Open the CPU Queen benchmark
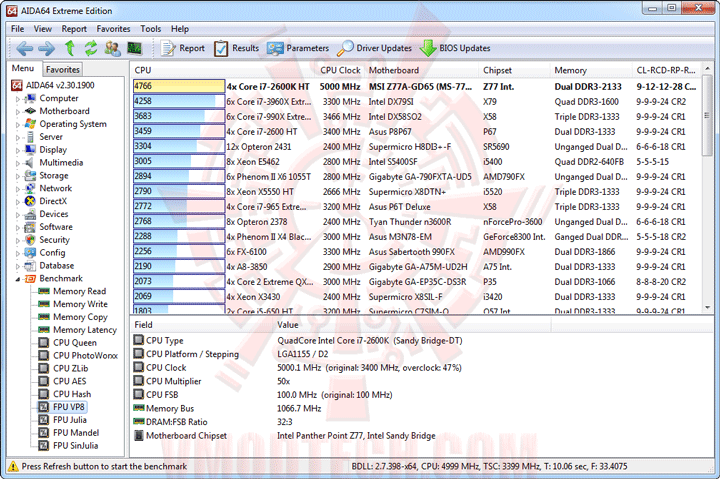Screen dimensions: 720x479 [75, 343]
